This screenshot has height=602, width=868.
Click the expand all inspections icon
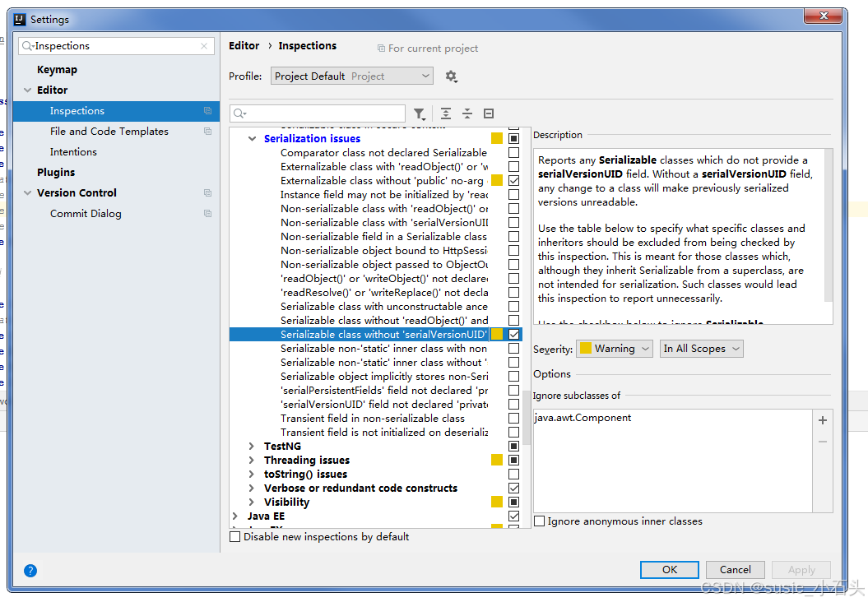(x=444, y=113)
